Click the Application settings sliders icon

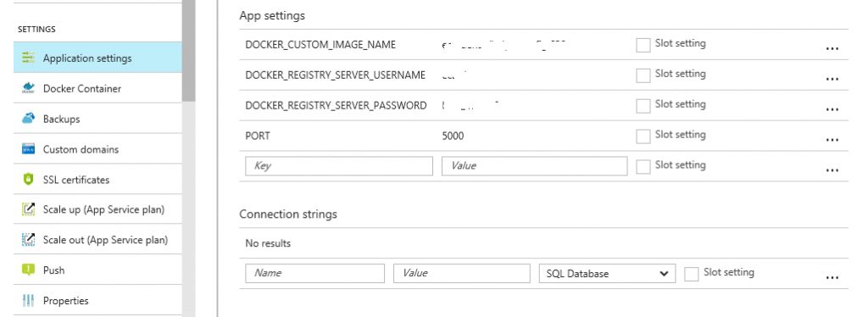[28, 58]
